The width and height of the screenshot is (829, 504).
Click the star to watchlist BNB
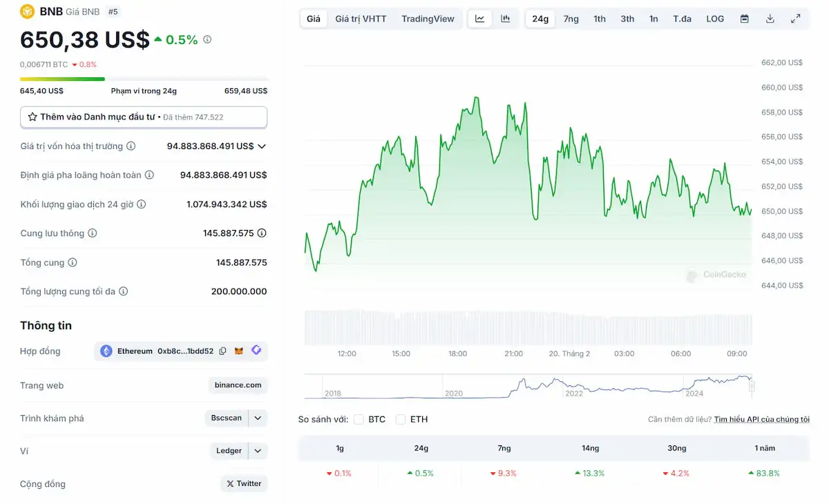pos(32,117)
